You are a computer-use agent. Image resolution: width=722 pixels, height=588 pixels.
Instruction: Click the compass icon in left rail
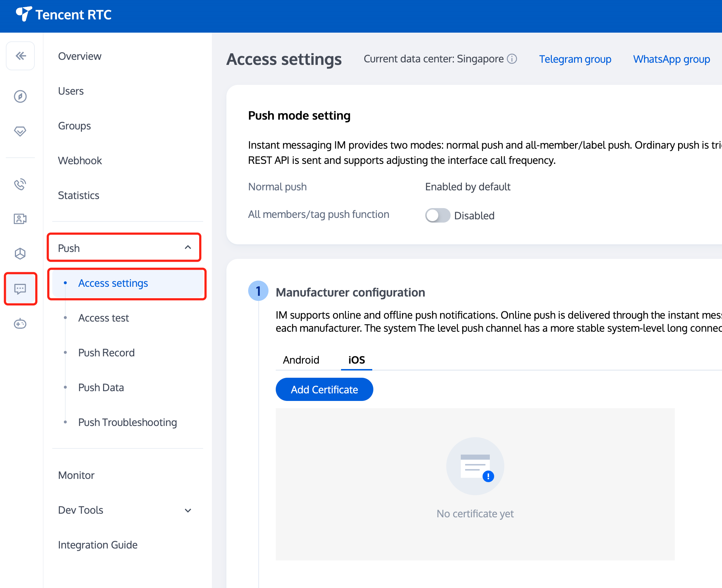click(20, 96)
